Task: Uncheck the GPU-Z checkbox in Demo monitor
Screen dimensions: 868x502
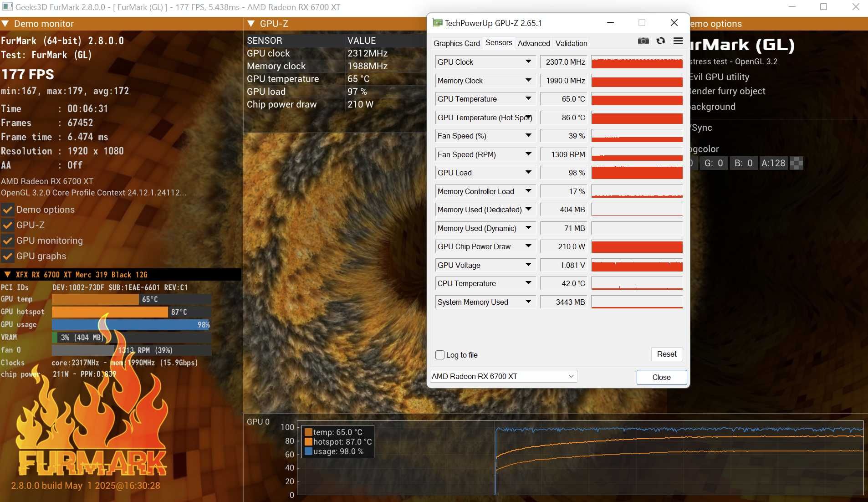Action: (x=7, y=225)
